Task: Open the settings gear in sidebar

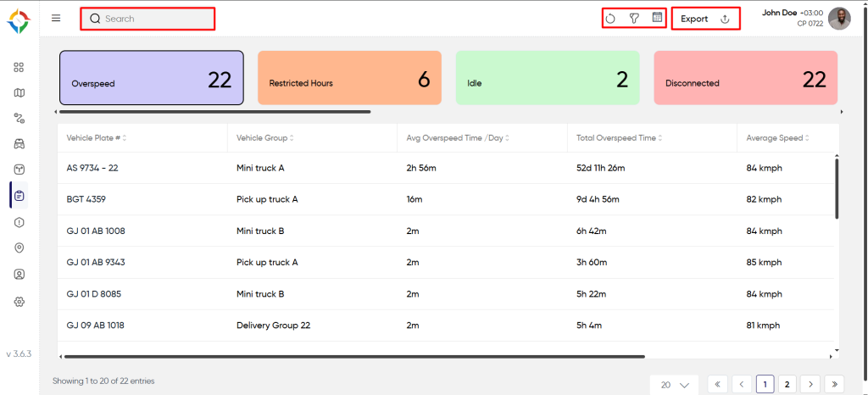Action: pos(19,302)
